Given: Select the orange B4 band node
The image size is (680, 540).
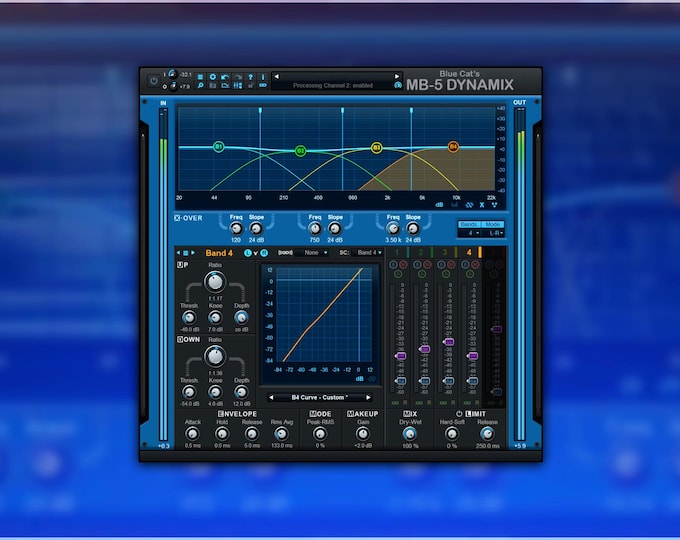Looking at the screenshot, I should tap(453, 147).
